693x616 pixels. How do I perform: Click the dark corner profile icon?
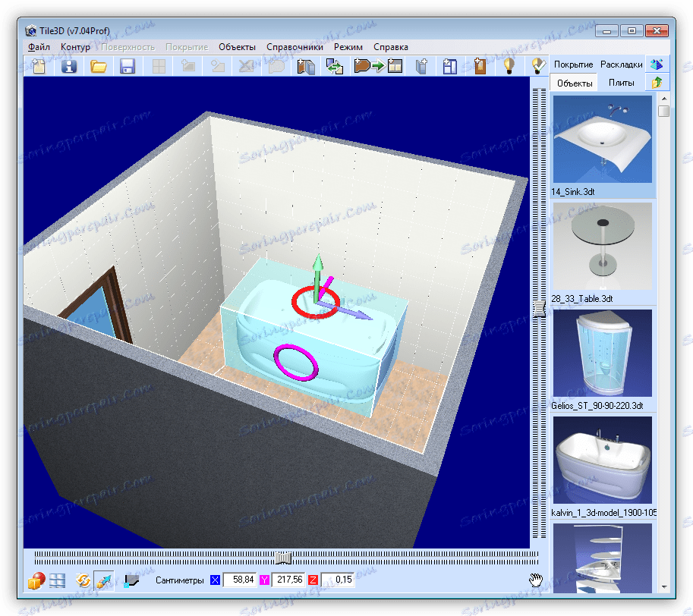pyautogui.click(x=131, y=580)
